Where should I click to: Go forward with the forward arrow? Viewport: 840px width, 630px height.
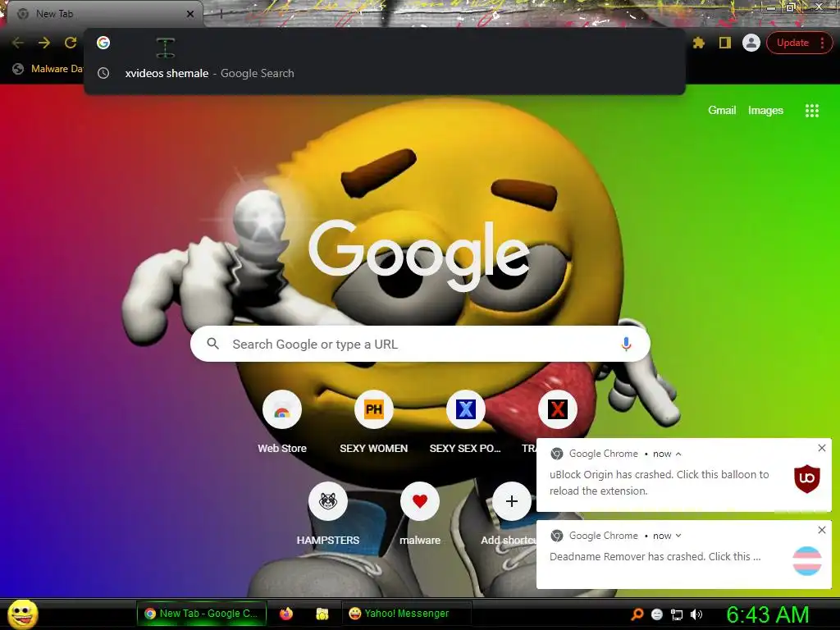click(x=44, y=43)
